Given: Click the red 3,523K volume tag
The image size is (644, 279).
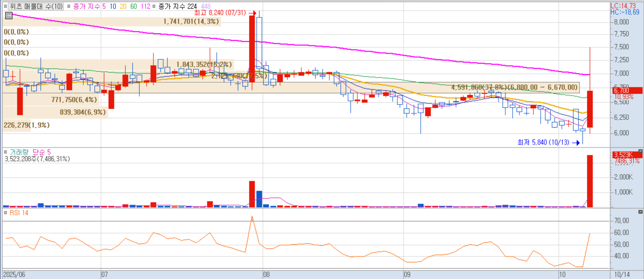Looking at the screenshot, I should (627, 155).
